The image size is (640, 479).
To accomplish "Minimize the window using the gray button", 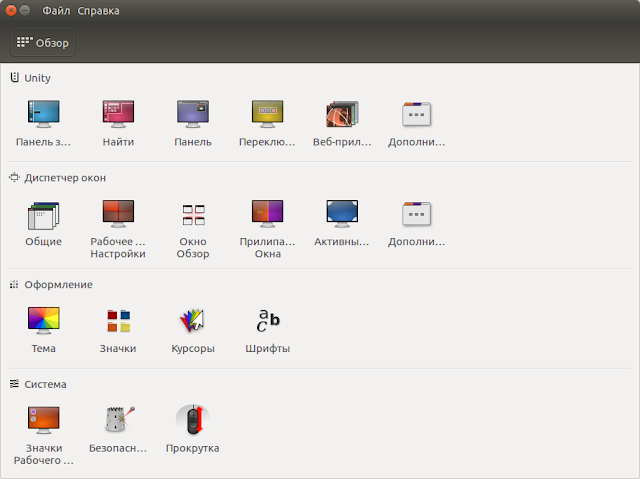I will [x=25, y=10].
